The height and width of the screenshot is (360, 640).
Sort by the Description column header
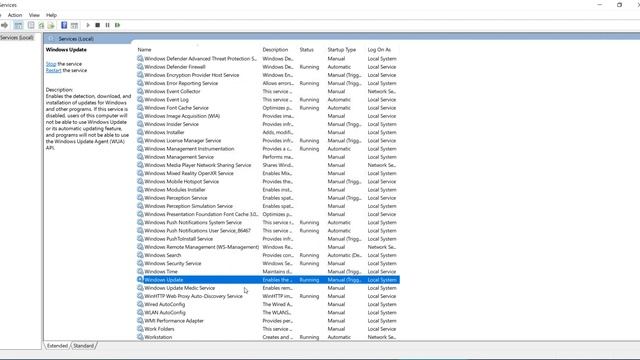[275, 50]
